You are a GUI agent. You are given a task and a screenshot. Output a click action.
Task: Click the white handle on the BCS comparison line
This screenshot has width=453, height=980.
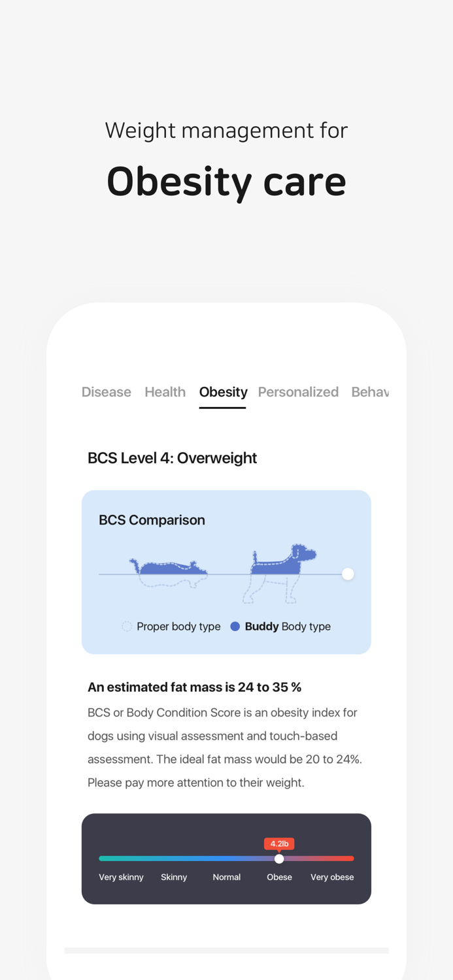click(x=347, y=574)
